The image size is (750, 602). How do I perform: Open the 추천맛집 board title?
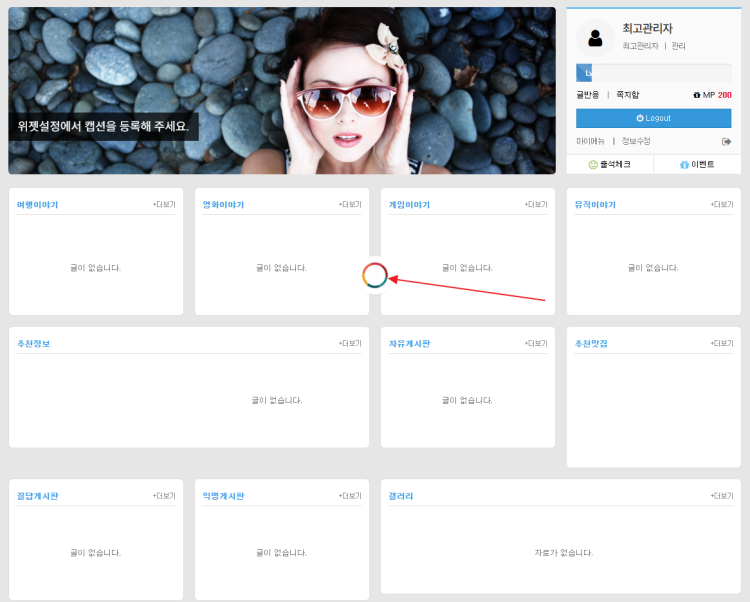coord(591,344)
